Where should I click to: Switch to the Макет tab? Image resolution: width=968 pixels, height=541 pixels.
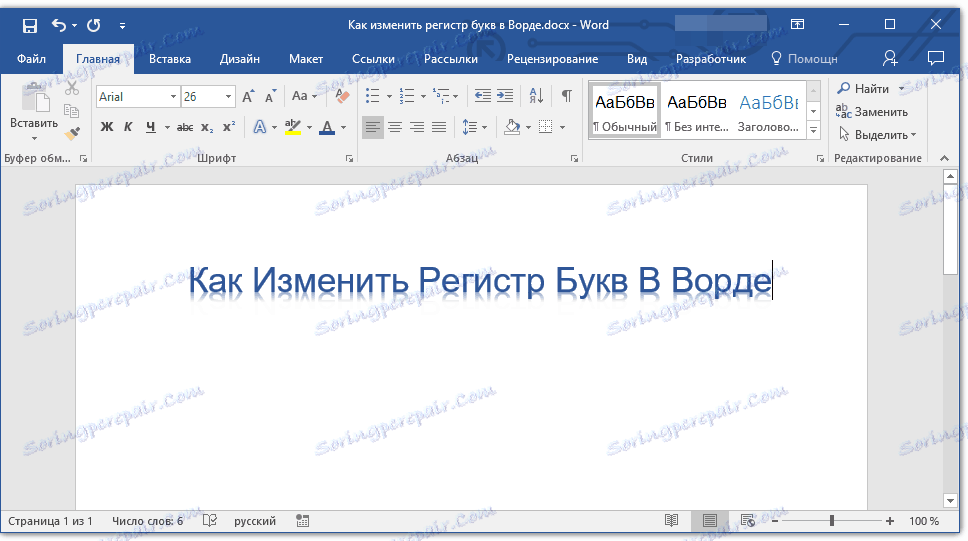point(306,59)
